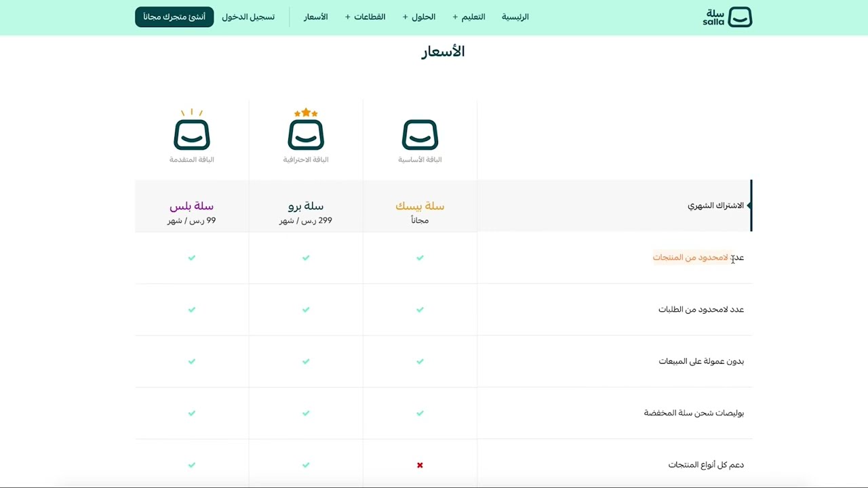Click سلة برو checkmark for بوليصات شحن سلة المخفضة
The image size is (868, 488).
306,413
